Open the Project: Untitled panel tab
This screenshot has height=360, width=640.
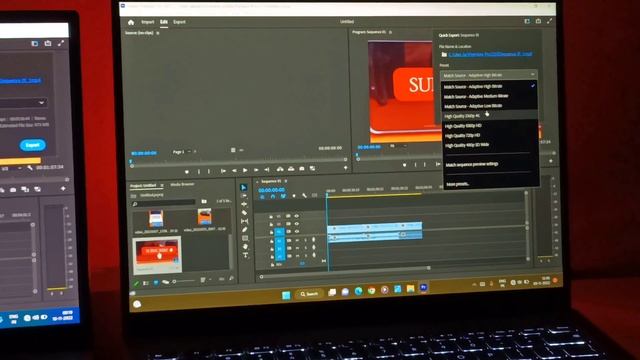(x=143, y=186)
